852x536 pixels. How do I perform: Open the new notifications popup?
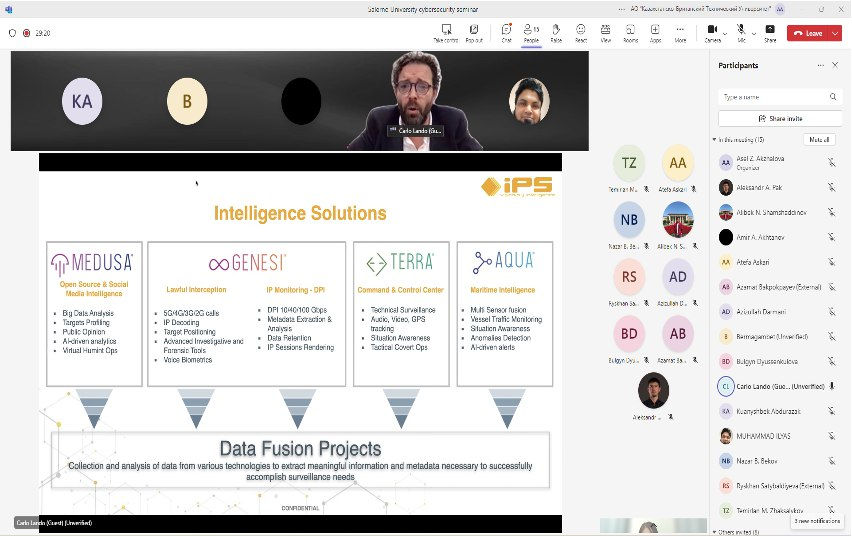click(817, 521)
